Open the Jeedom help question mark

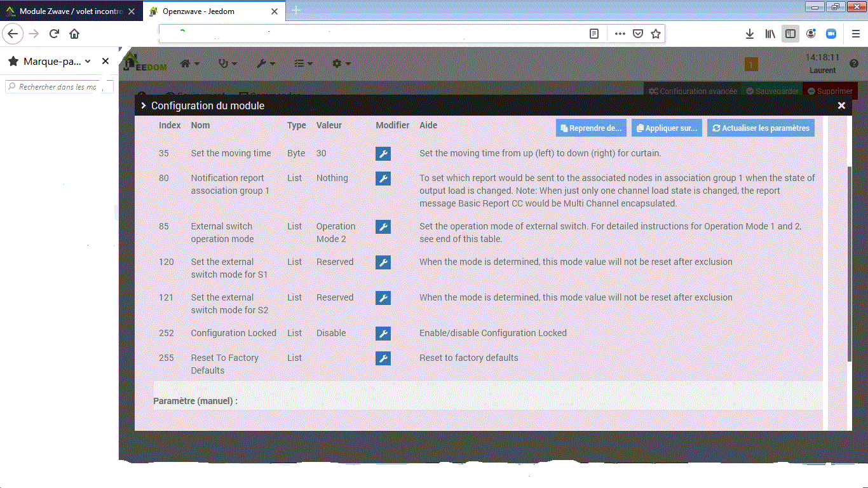coord(853,64)
